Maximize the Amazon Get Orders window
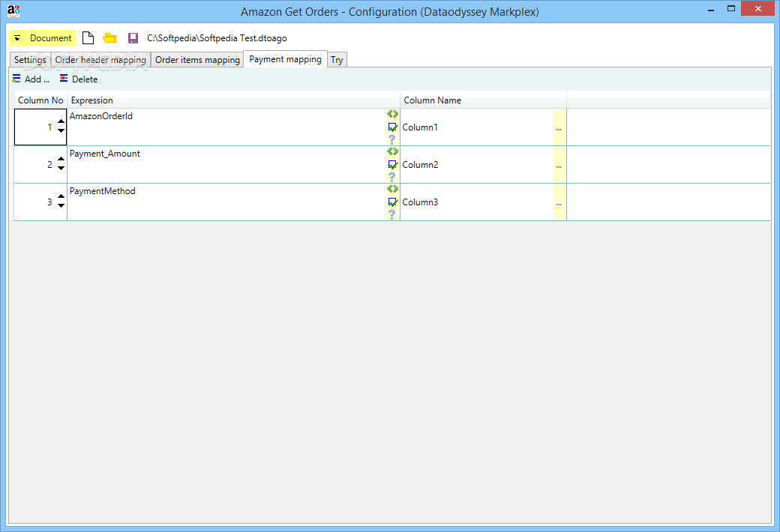The image size is (780, 532). pyautogui.click(x=730, y=8)
